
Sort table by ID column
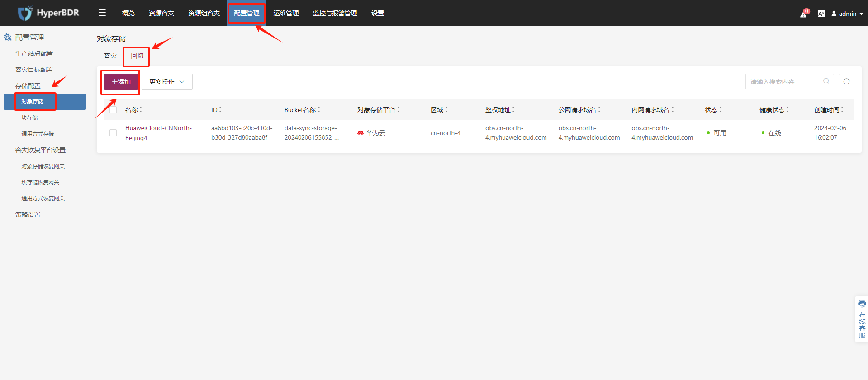(x=220, y=110)
